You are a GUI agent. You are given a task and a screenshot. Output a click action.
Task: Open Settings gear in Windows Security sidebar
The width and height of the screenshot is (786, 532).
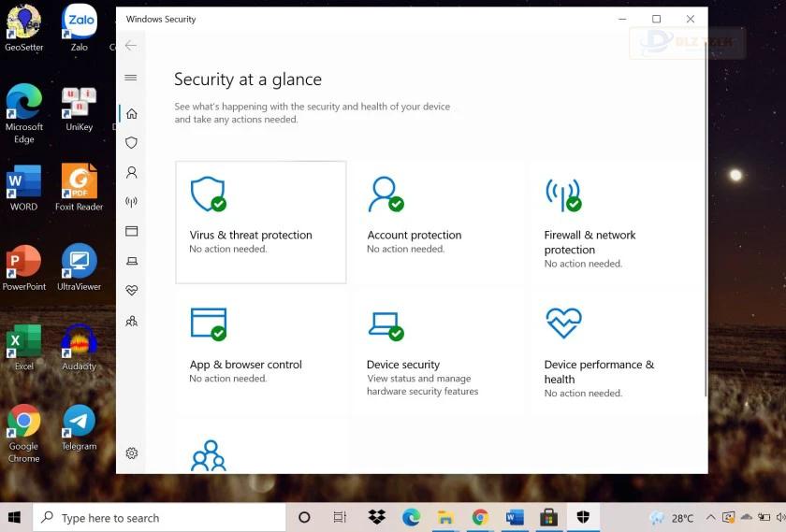[131, 453]
